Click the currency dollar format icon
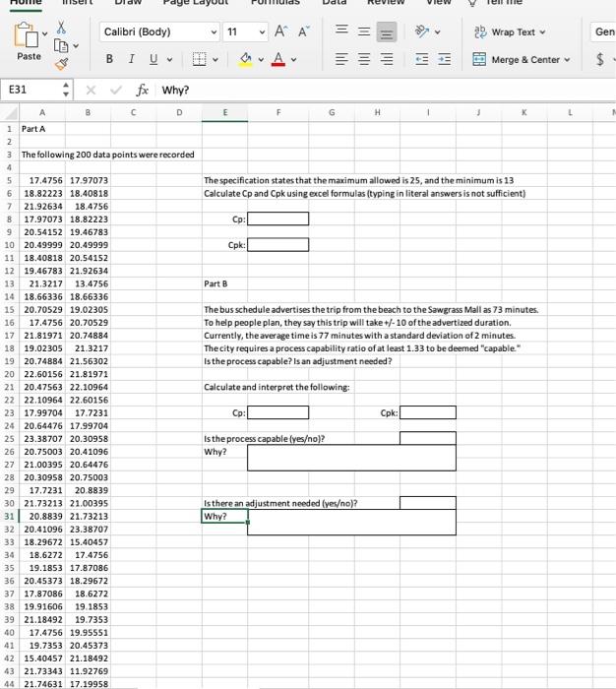616x689 pixels. 600,59
